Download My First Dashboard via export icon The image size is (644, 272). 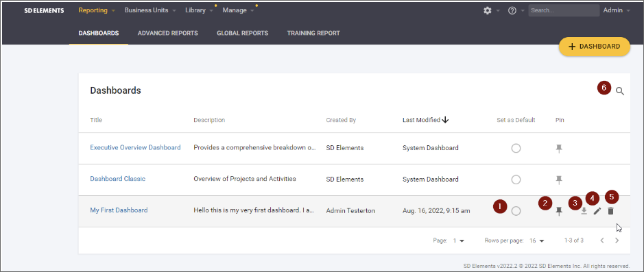584,211
